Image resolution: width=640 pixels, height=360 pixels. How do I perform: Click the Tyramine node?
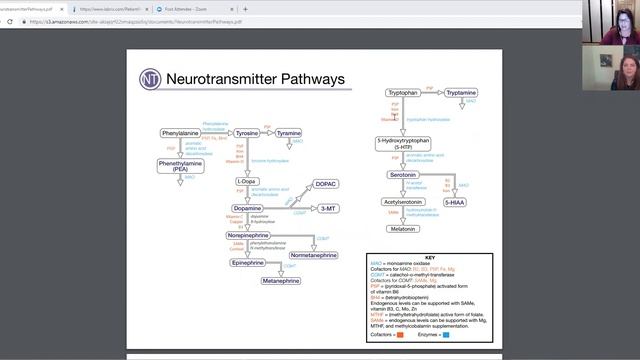(289, 133)
